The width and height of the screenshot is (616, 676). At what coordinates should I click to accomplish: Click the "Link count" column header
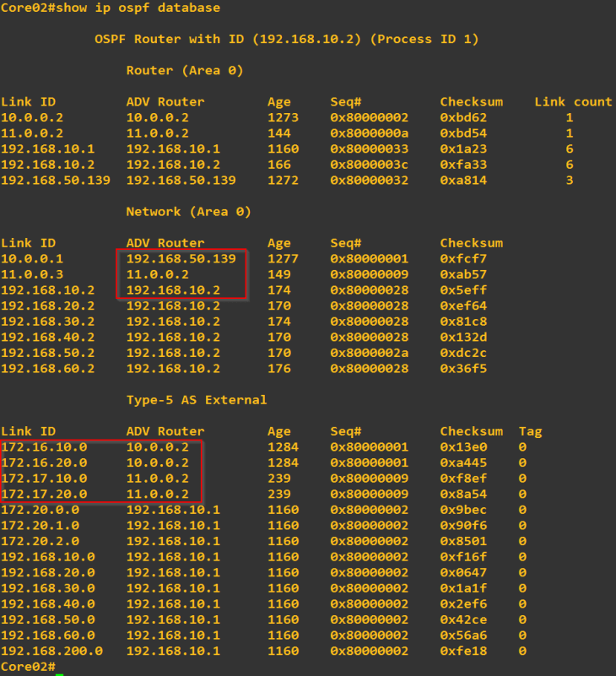coord(572,101)
